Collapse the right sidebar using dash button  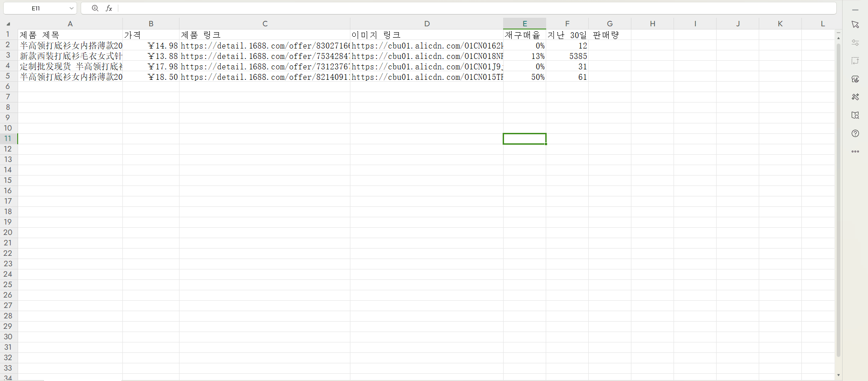pos(855,10)
